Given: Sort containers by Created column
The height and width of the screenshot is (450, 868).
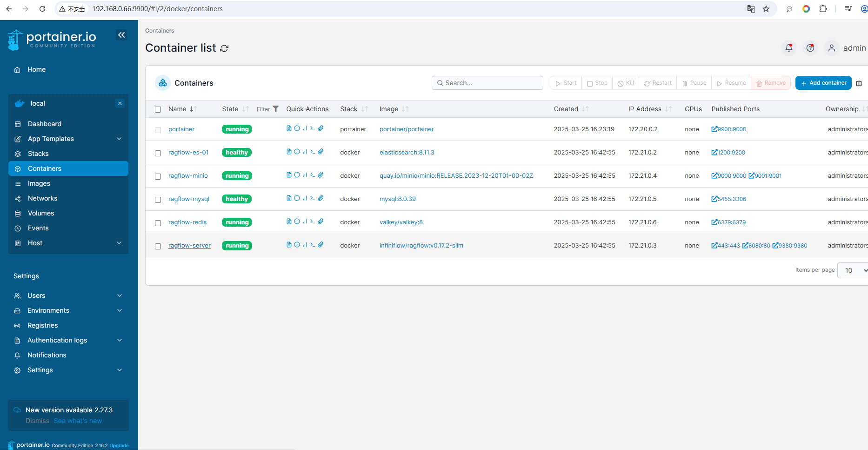Looking at the screenshot, I should [571, 109].
